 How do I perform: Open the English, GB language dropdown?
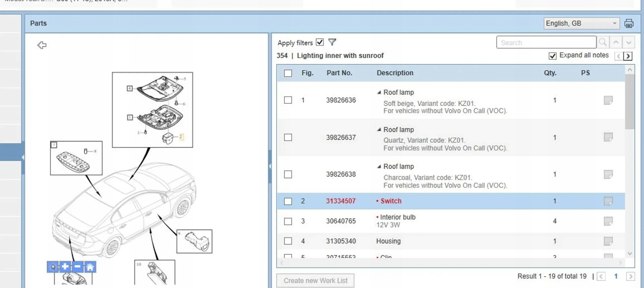tap(581, 23)
